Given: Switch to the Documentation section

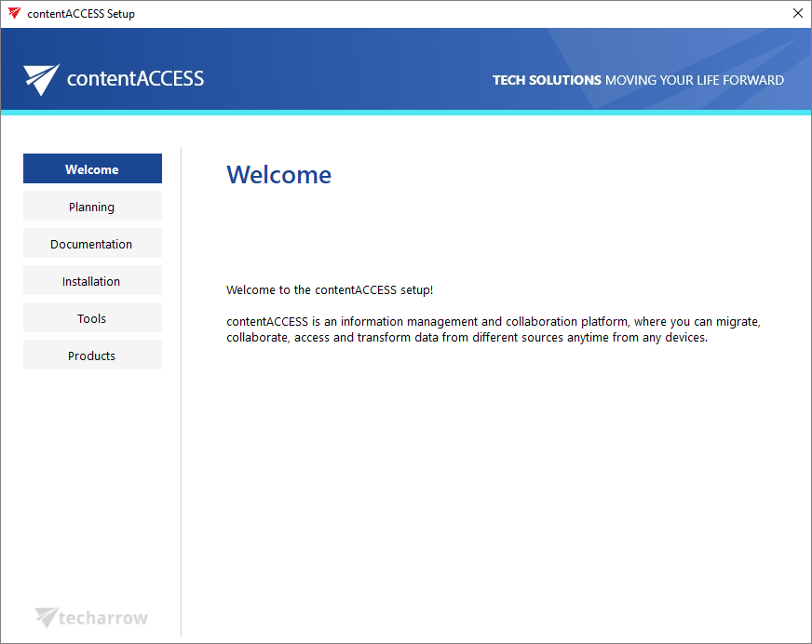Looking at the screenshot, I should pyautogui.click(x=92, y=243).
